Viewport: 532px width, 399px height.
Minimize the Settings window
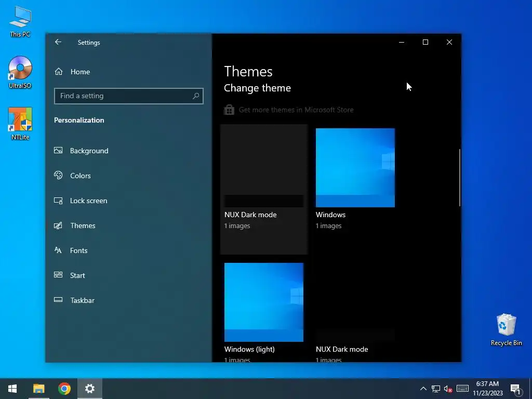point(402,42)
